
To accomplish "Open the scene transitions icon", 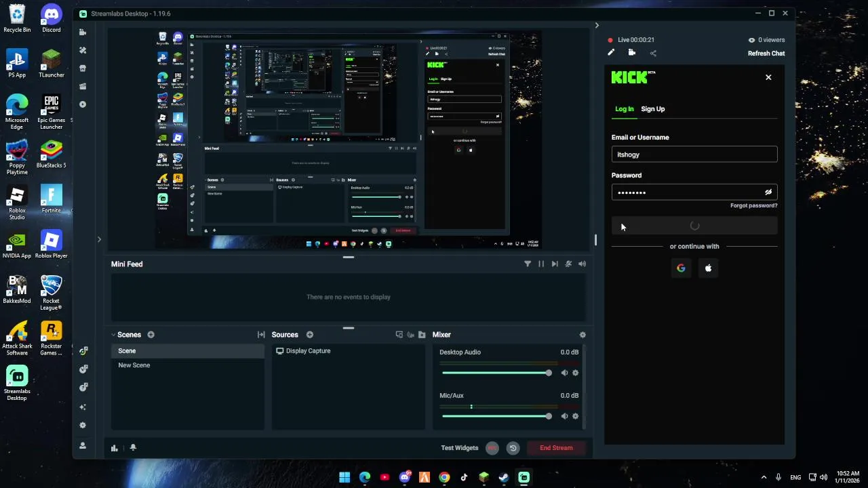I will tap(261, 335).
